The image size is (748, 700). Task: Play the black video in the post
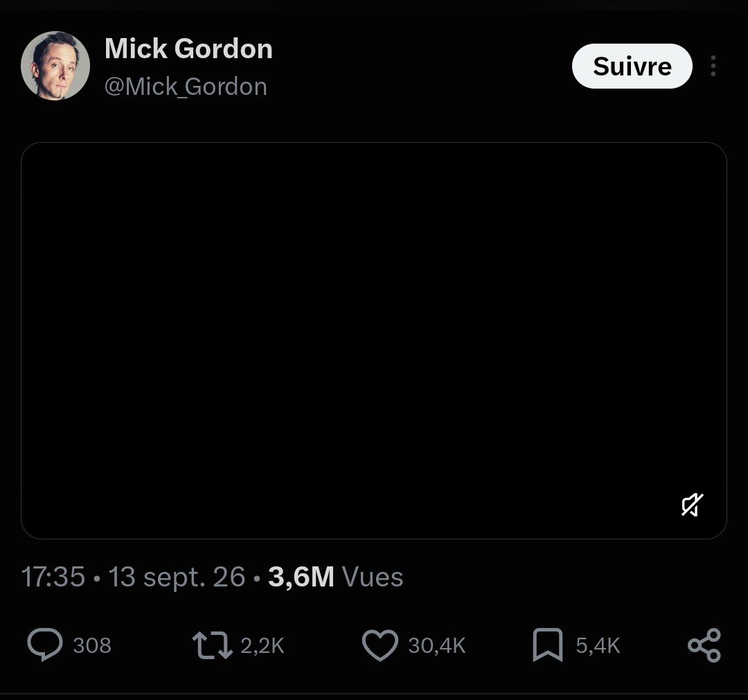(373, 341)
